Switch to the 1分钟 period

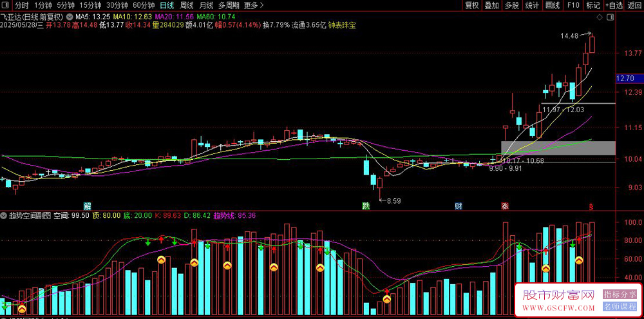43,5
